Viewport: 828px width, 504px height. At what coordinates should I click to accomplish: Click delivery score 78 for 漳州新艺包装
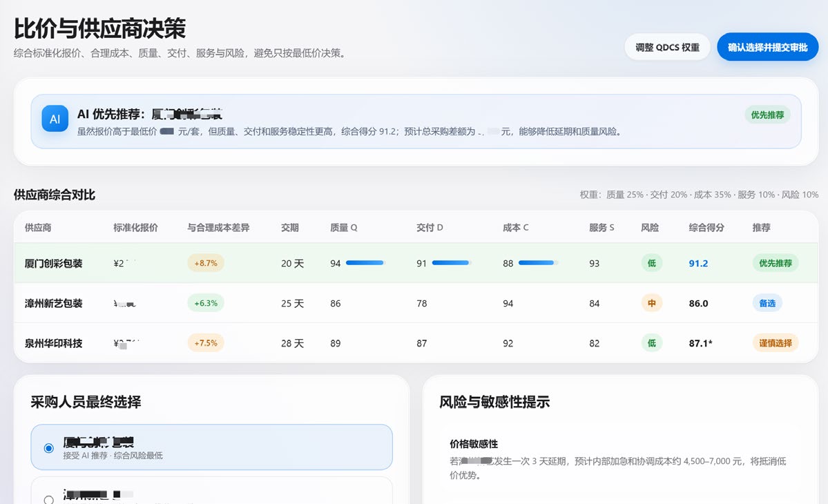(x=421, y=304)
